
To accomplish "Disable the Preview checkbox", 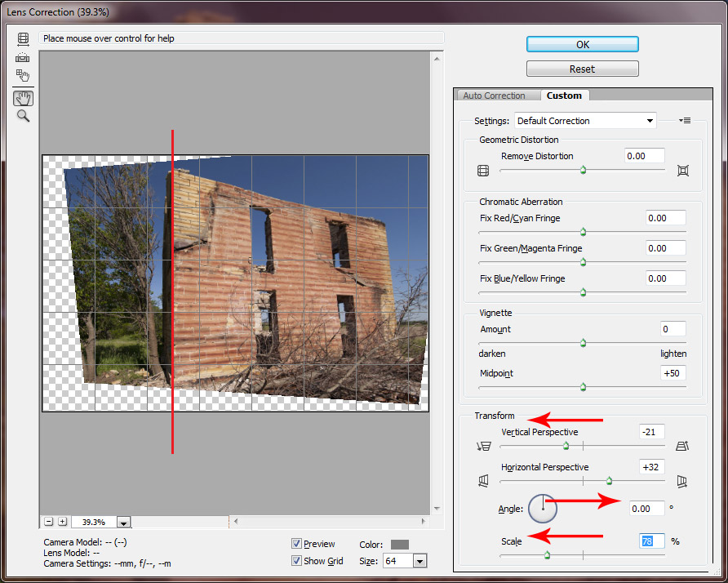I will coord(296,544).
